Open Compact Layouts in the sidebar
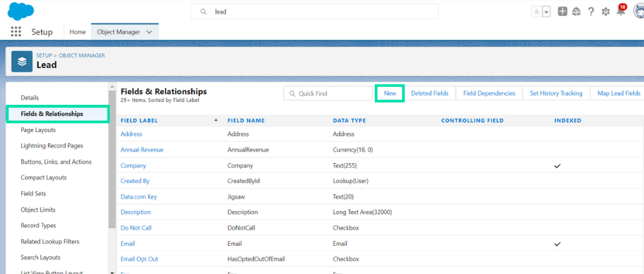The width and height of the screenshot is (644, 274). pyautogui.click(x=44, y=177)
